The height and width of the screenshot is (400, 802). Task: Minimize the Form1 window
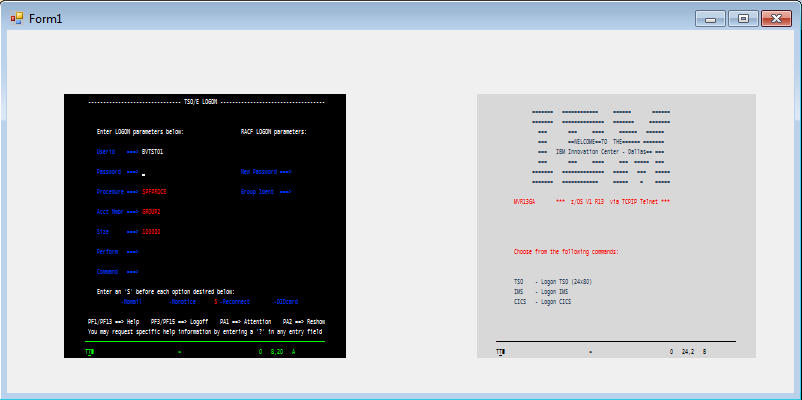point(710,18)
